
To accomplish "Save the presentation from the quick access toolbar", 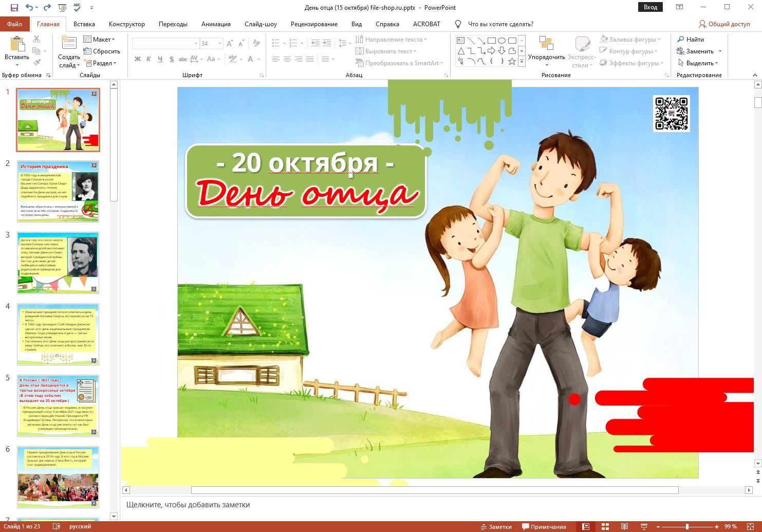I will tap(14, 7).
